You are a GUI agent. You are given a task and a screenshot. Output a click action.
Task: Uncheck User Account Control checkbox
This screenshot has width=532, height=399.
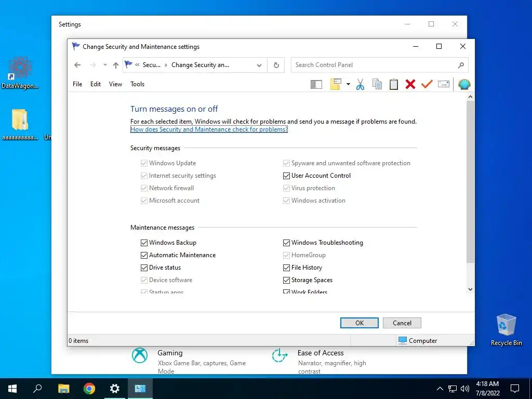286,176
